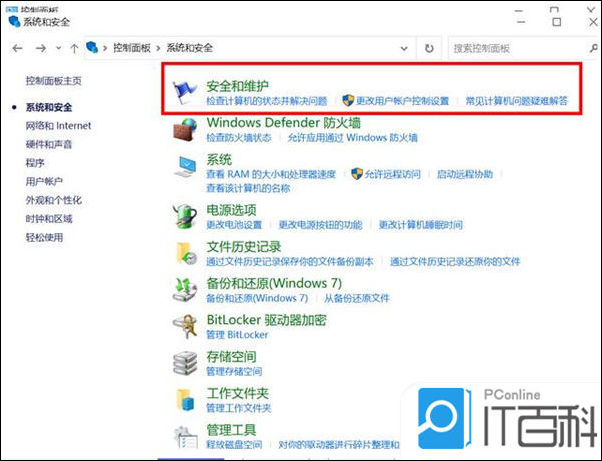Open 外观和个性化 category
The width and height of the screenshot is (602, 461).
coord(53,200)
